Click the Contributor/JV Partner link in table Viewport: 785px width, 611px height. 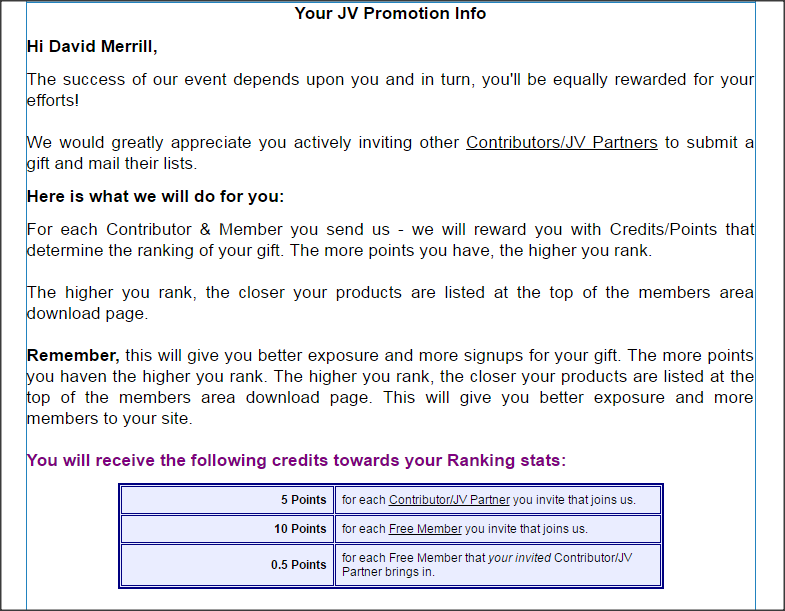coord(449,500)
